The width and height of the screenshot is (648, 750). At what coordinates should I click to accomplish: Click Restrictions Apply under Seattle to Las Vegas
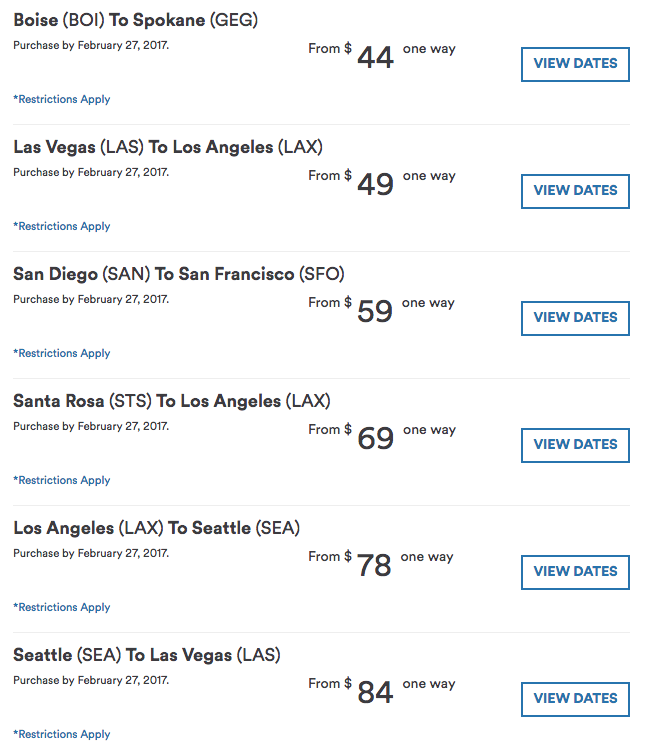(62, 734)
